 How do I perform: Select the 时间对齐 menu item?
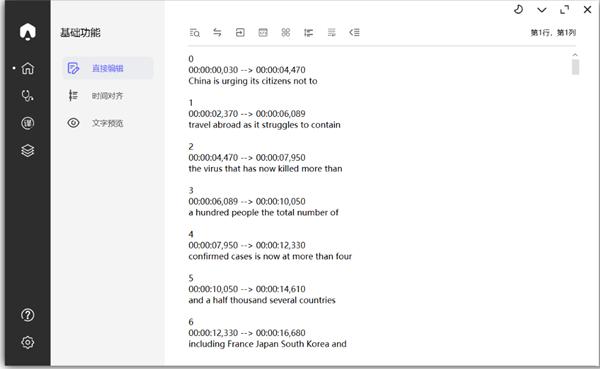click(108, 96)
